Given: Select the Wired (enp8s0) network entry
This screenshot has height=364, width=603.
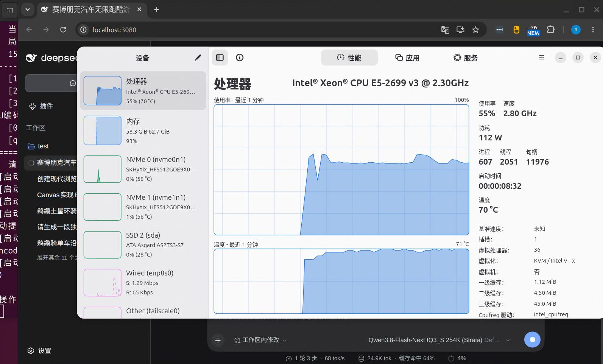Looking at the screenshot, I should (x=143, y=282).
